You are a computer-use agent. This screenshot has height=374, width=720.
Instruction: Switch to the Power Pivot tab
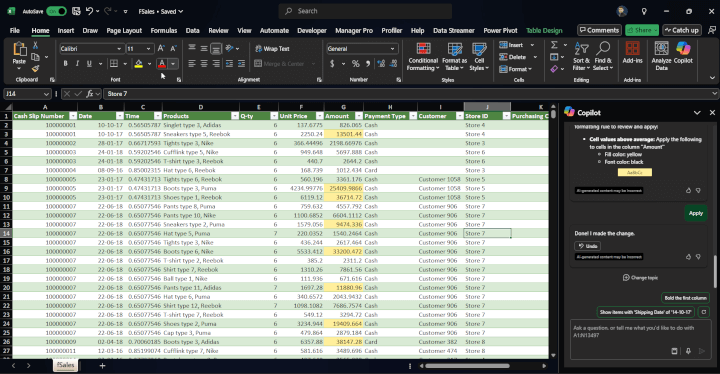point(500,30)
